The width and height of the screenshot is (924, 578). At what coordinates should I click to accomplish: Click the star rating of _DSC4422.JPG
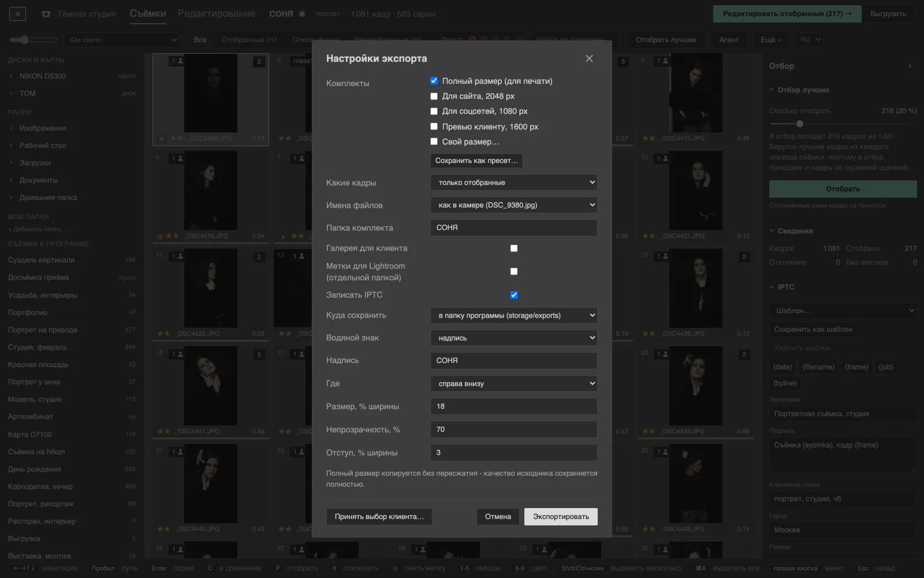[164, 334]
